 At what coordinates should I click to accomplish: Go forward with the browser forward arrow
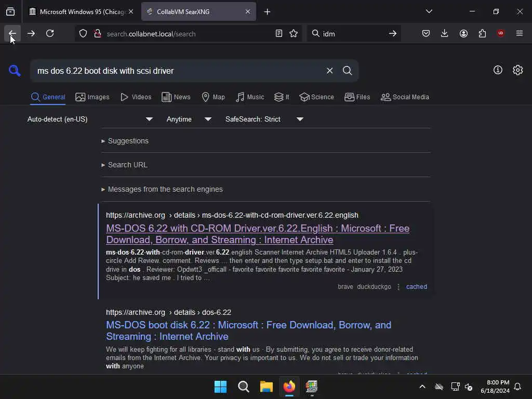pos(31,33)
